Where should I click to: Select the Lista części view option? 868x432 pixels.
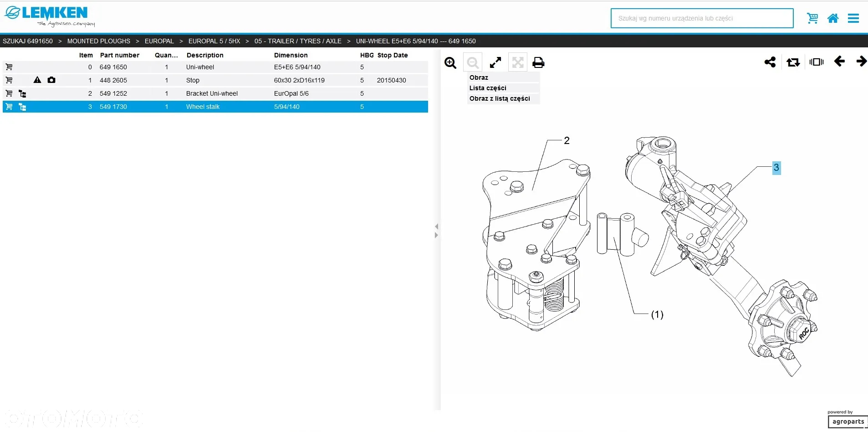point(503,88)
